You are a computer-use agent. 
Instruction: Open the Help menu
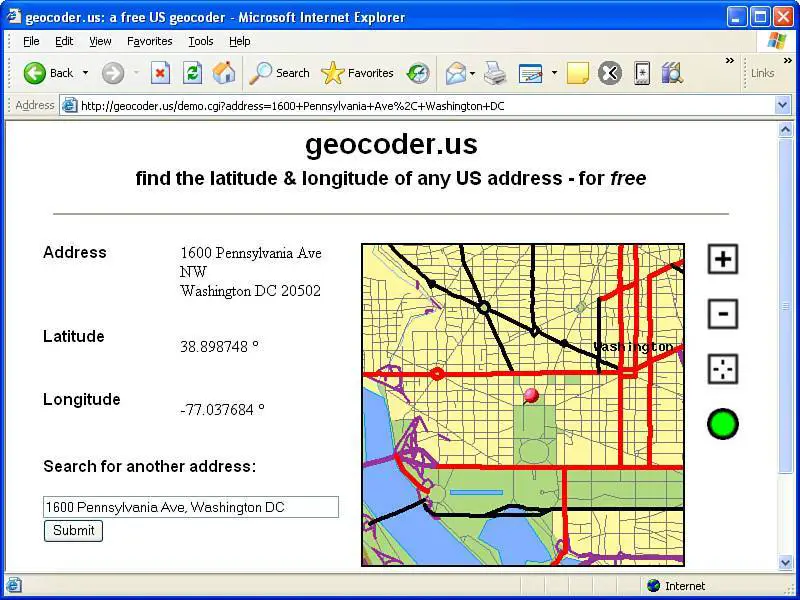(x=239, y=41)
